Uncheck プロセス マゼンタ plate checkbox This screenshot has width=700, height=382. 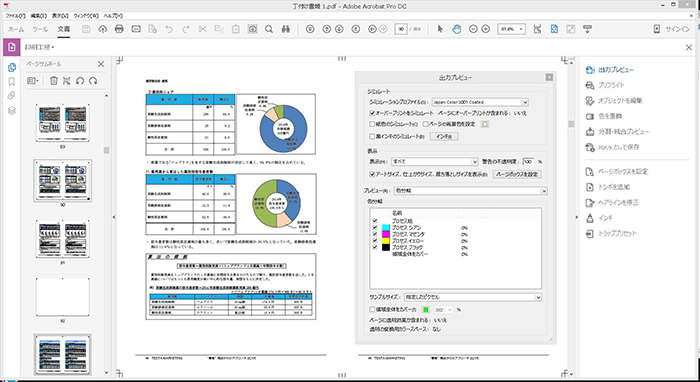pyautogui.click(x=375, y=234)
